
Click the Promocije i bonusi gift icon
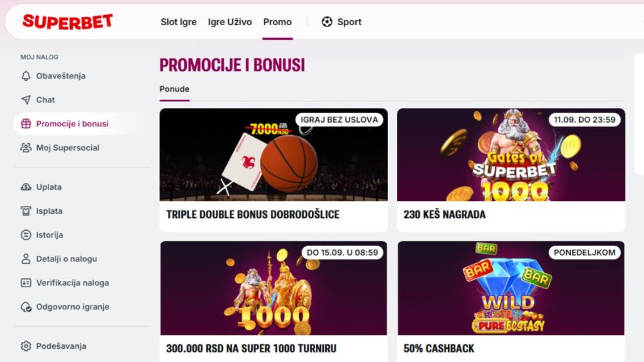(26, 124)
